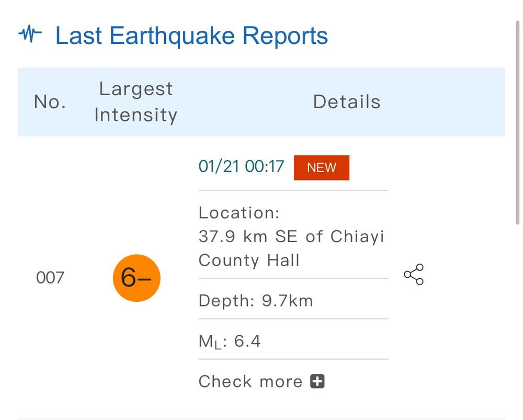
Task: Click the seismic wave icon beside the title
Action: (30, 33)
